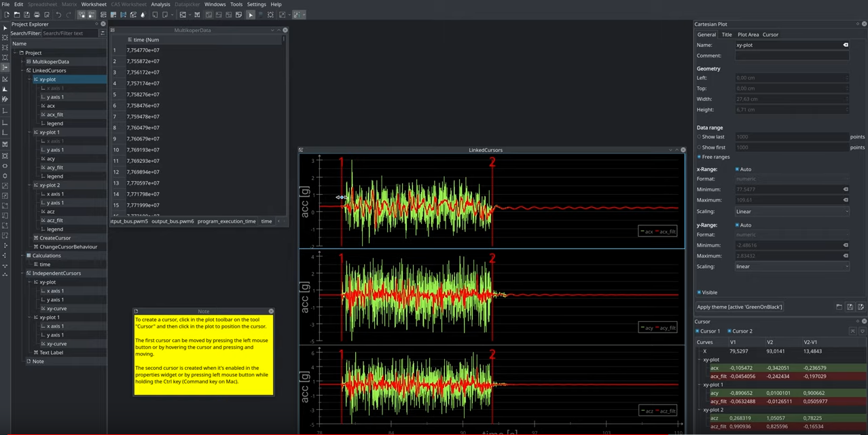Image resolution: width=868 pixels, height=435 pixels.
Task: Select MultikoperData in Project Explorer
Action: pos(51,62)
